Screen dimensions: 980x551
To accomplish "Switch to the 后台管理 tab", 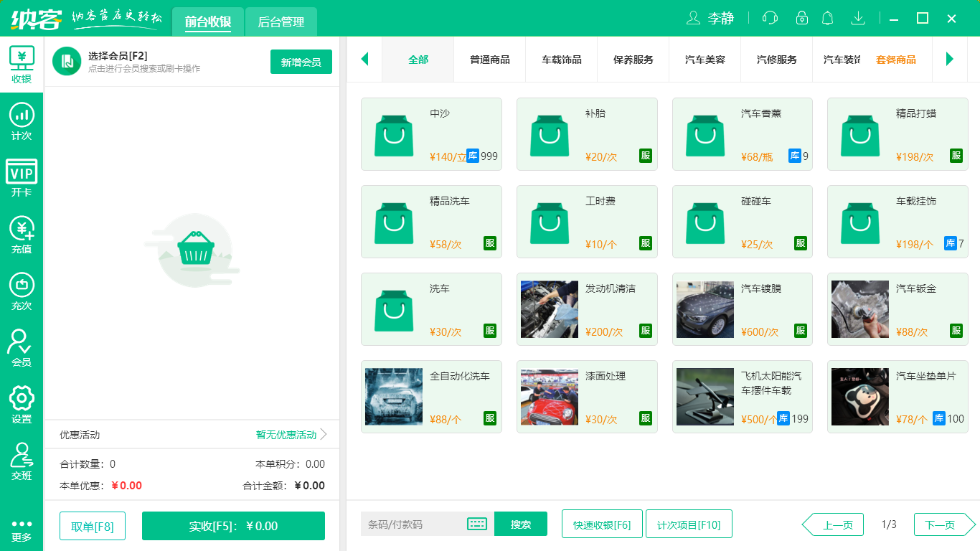I will coord(281,21).
